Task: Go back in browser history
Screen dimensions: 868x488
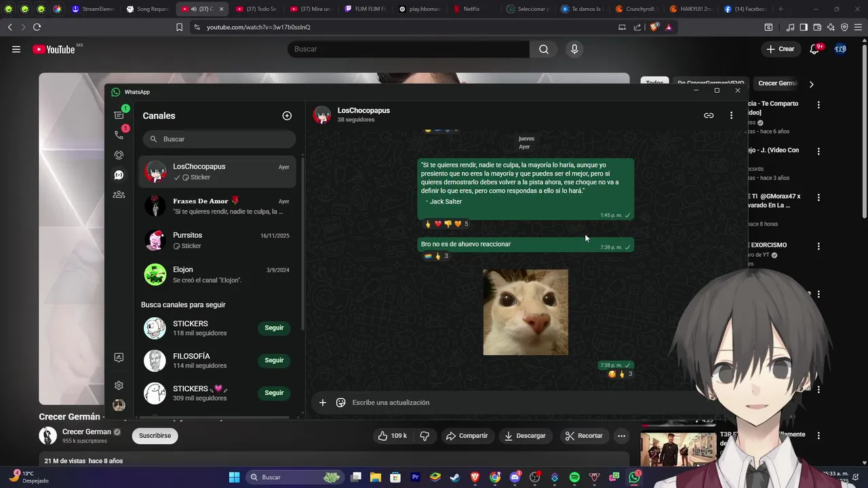Action: point(9,27)
